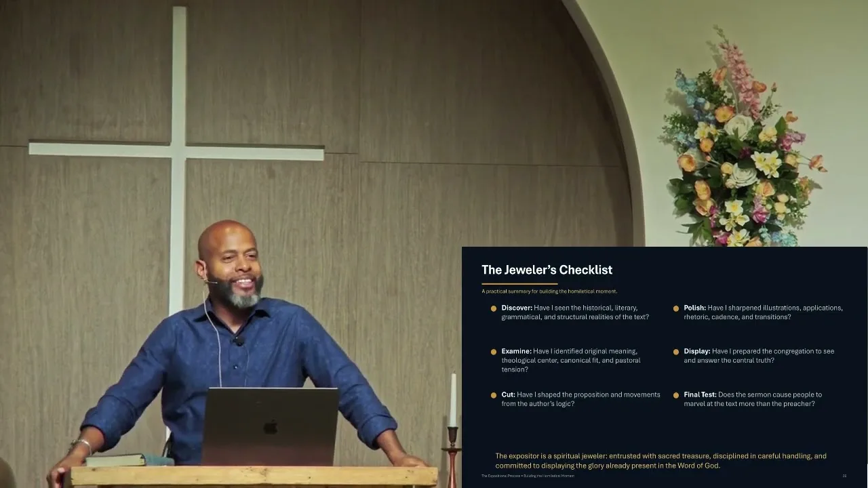Click the slide footer "The Expositional Process" text
The width and height of the screenshot is (868, 488).
(528, 476)
